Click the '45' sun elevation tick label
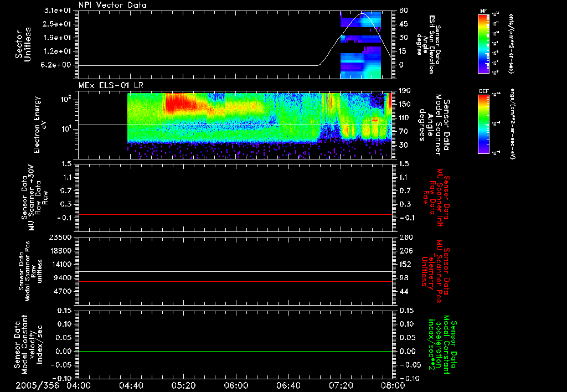Screen dimensions: 567x392 pos(404,24)
